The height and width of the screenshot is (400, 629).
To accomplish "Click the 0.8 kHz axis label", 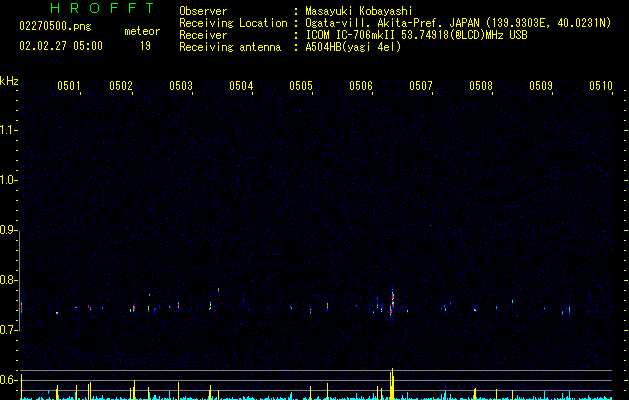I will tap(8, 280).
